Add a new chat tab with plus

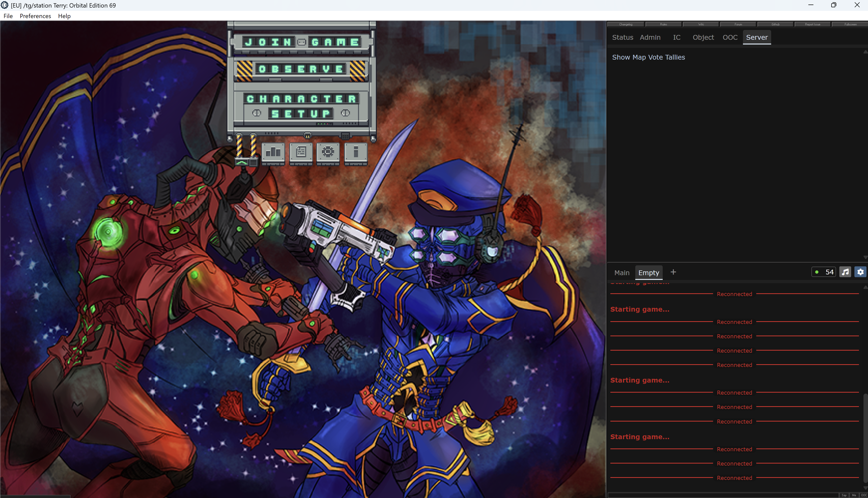pyautogui.click(x=673, y=272)
